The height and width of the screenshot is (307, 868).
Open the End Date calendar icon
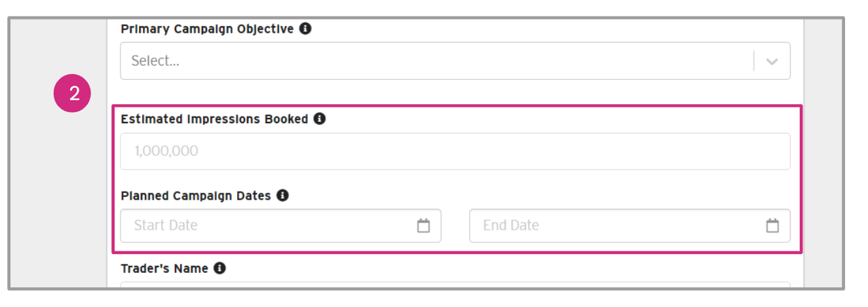pos(773,226)
